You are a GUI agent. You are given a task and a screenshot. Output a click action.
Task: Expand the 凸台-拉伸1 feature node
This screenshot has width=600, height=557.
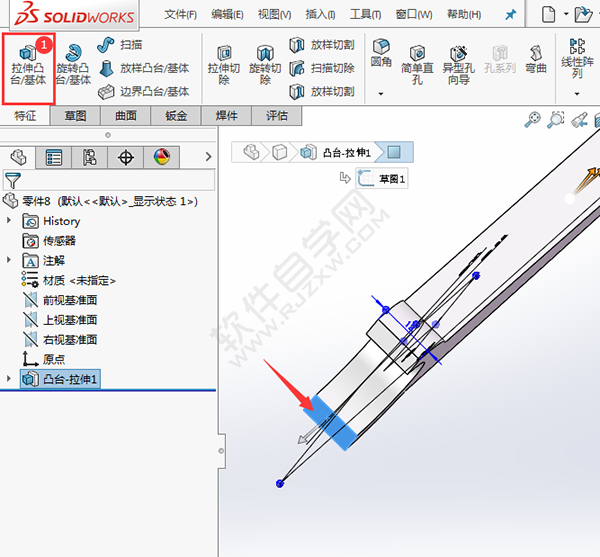pyautogui.click(x=9, y=378)
